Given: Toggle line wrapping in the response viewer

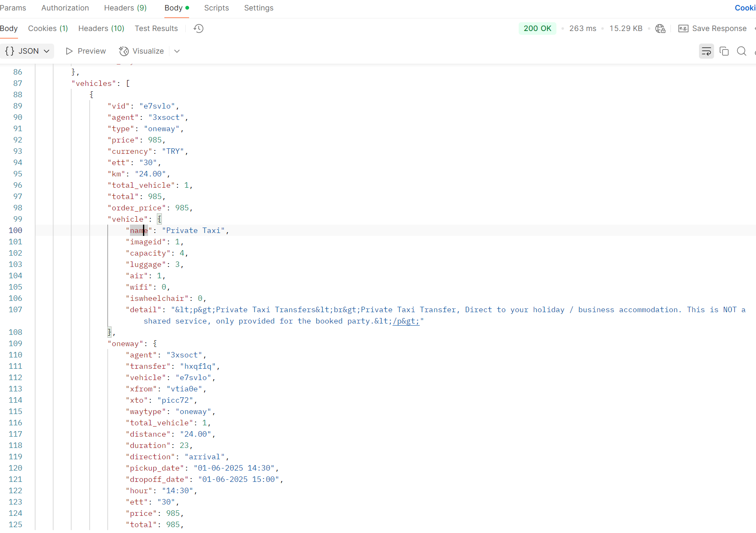Looking at the screenshot, I should click(706, 51).
